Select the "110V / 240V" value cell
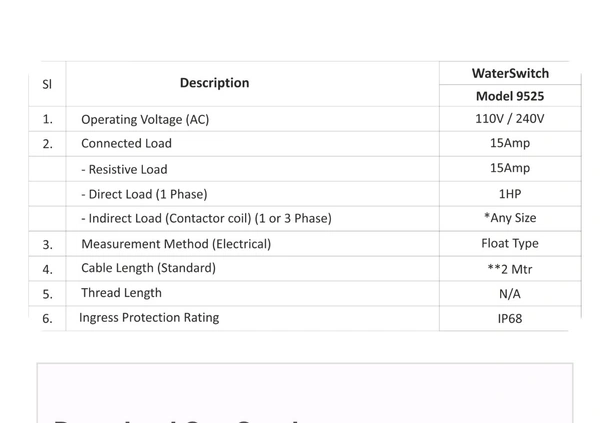600x423 pixels. coord(509,119)
